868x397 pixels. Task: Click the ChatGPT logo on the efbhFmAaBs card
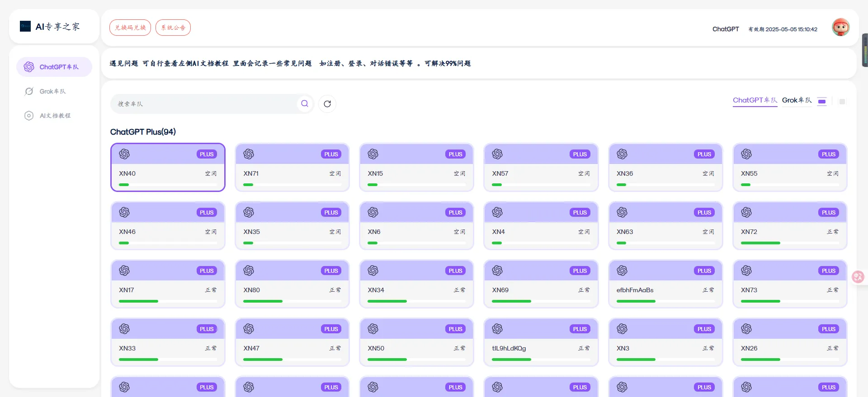[622, 271]
